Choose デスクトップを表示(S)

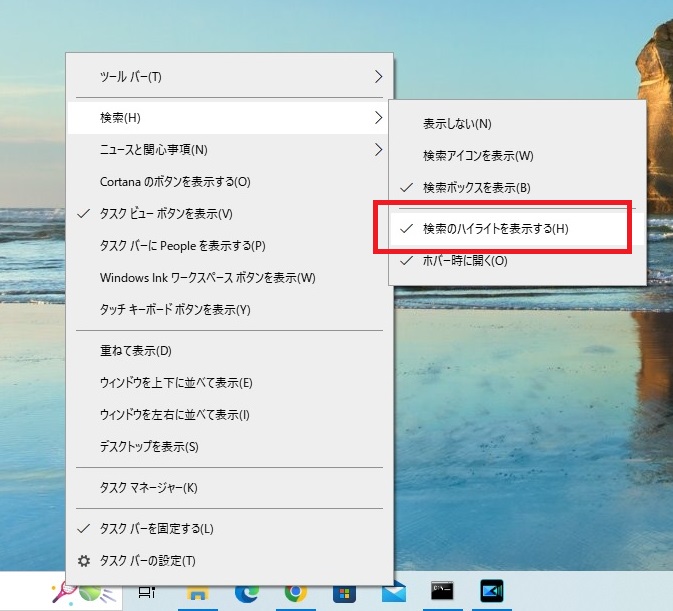(229, 447)
